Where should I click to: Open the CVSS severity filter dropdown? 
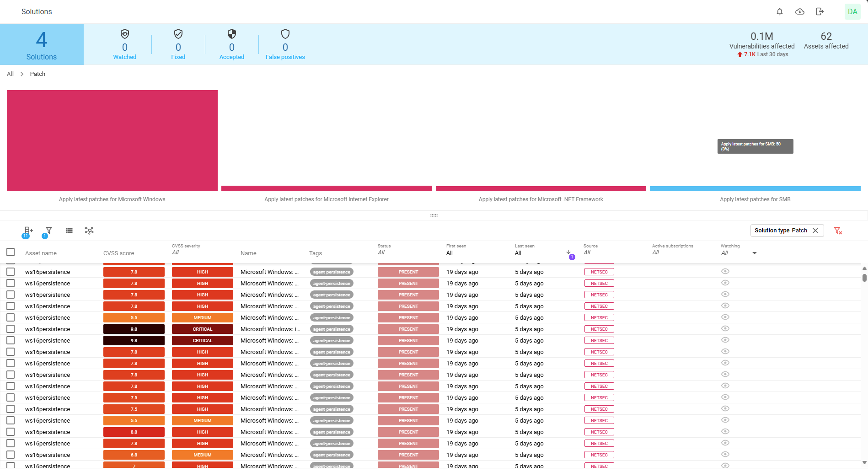tap(176, 252)
